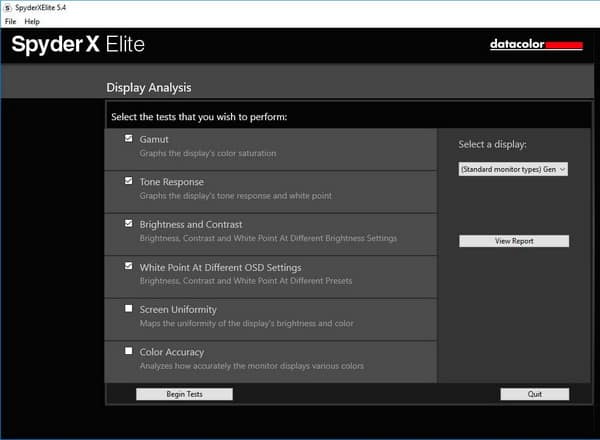This screenshot has height=440, width=600.
Task: Start with the Begin Tests button
Action: (184, 394)
